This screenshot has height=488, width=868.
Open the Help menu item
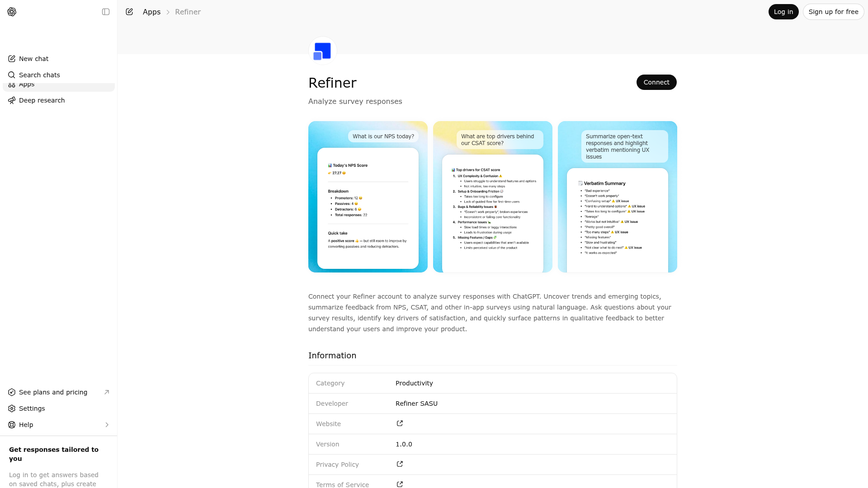tap(59, 425)
